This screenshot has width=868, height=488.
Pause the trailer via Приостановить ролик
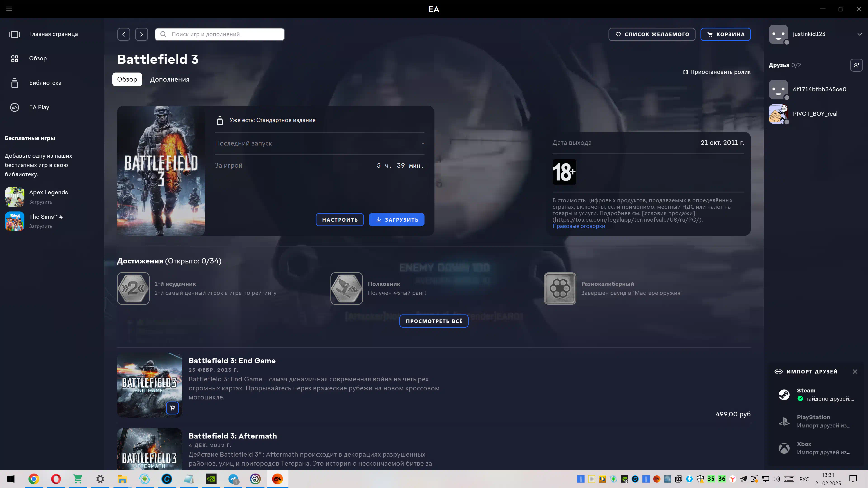pos(717,72)
